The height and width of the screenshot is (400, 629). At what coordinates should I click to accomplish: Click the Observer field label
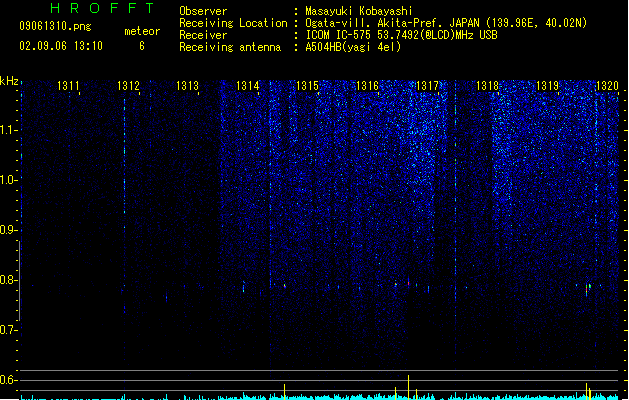(x=203, y=11)
